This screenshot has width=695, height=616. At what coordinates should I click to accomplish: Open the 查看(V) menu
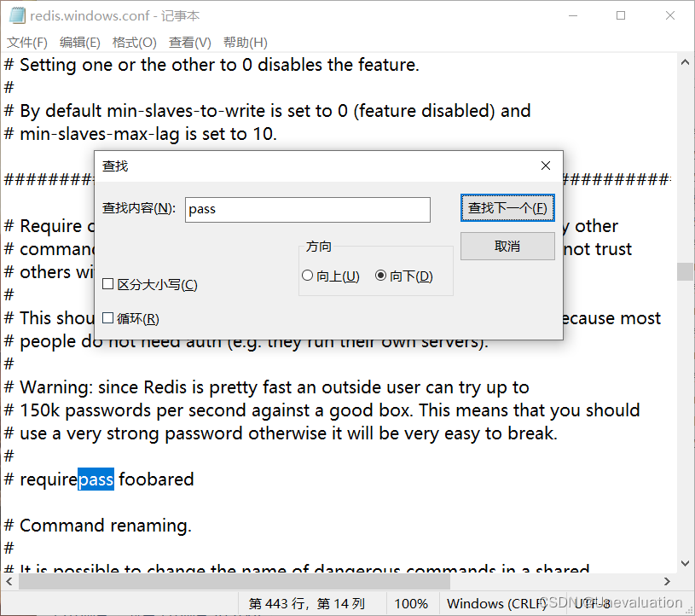(189, 43)
